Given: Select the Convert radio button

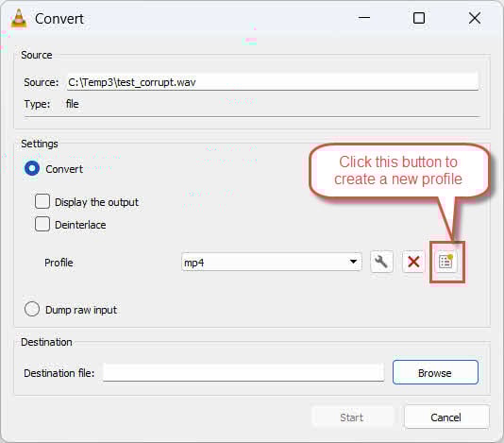Looking at the screenshot, I should [32, 168].
